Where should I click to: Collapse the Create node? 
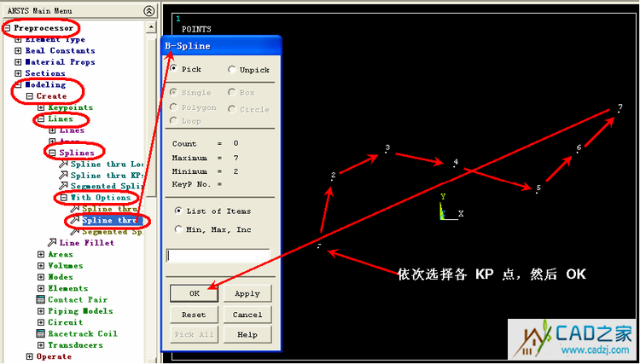tap(29, 96)
